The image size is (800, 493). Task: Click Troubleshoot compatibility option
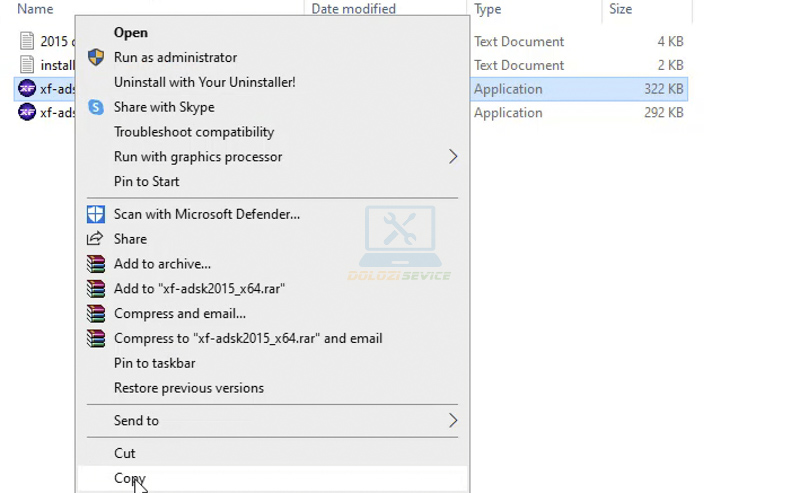[194, 132]
